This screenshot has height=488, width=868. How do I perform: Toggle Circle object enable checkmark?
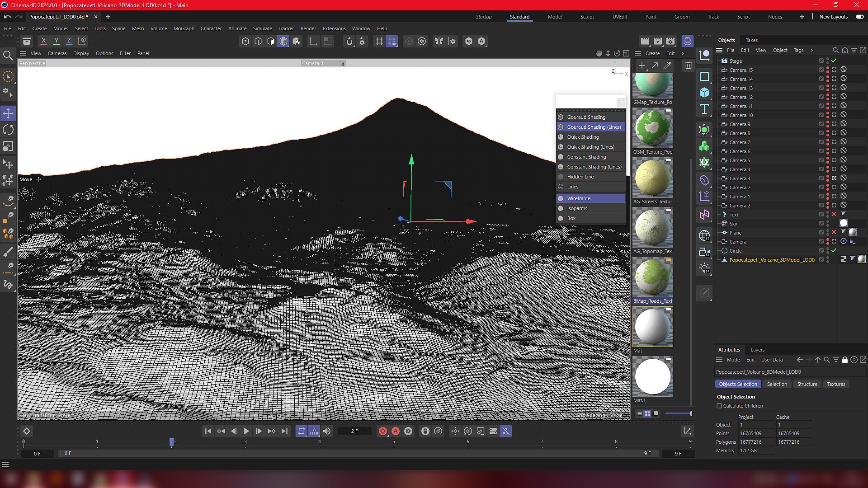tap(834, 250)
